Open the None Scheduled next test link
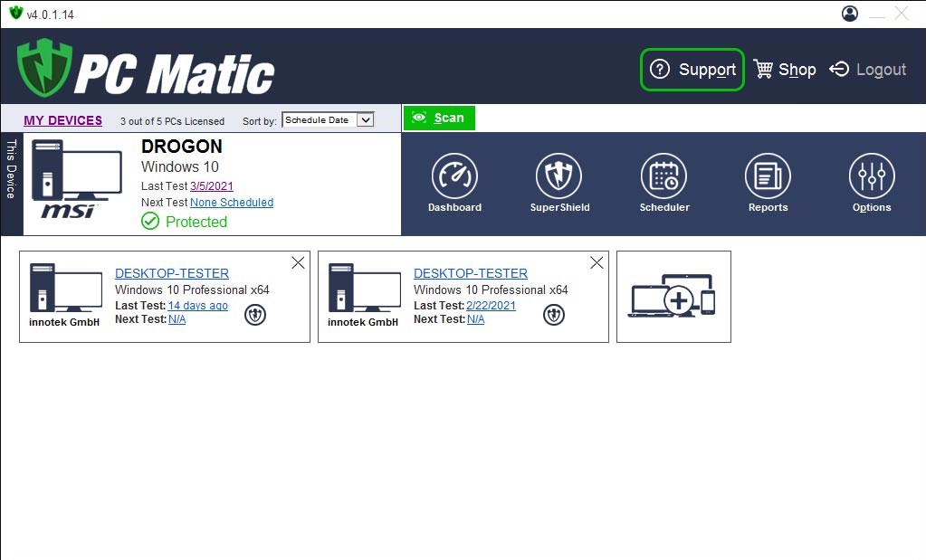 pyautogui.click(x=232, y=203)
